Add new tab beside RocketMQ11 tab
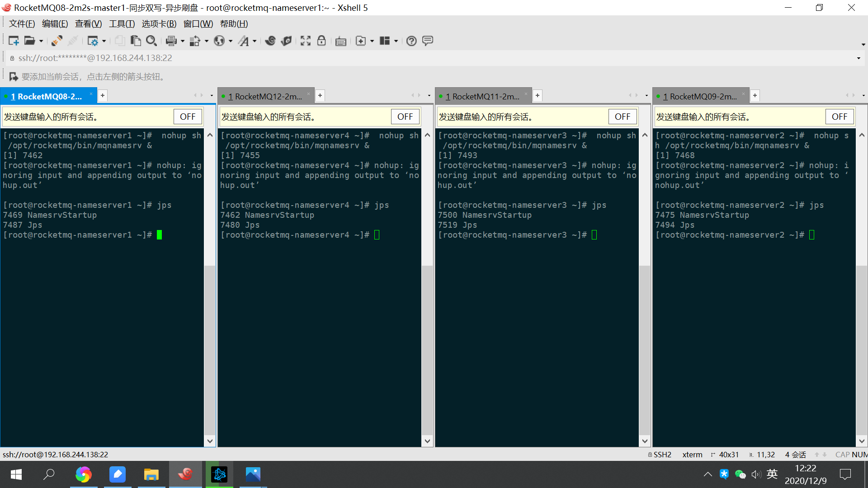 tap(538, 95)
